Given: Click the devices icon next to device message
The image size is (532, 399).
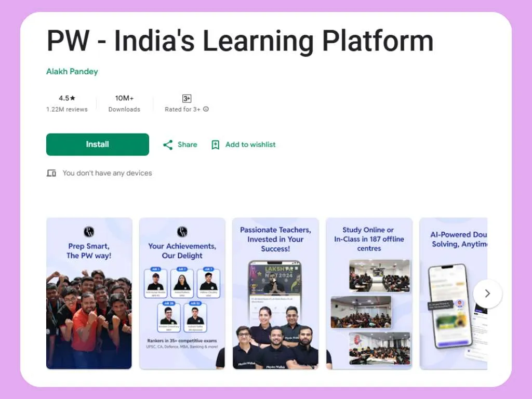Looking at the screenshot, I should tap(51, 172).
